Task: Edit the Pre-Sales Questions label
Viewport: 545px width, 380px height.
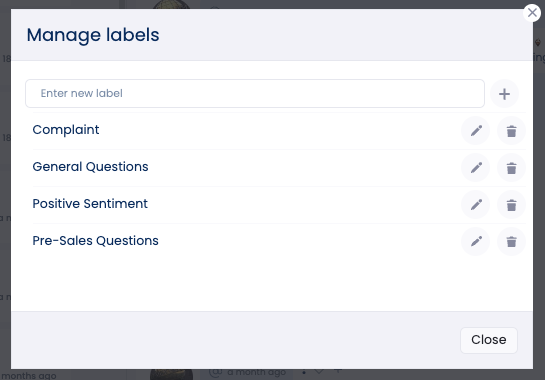Action: click(476, 241)
